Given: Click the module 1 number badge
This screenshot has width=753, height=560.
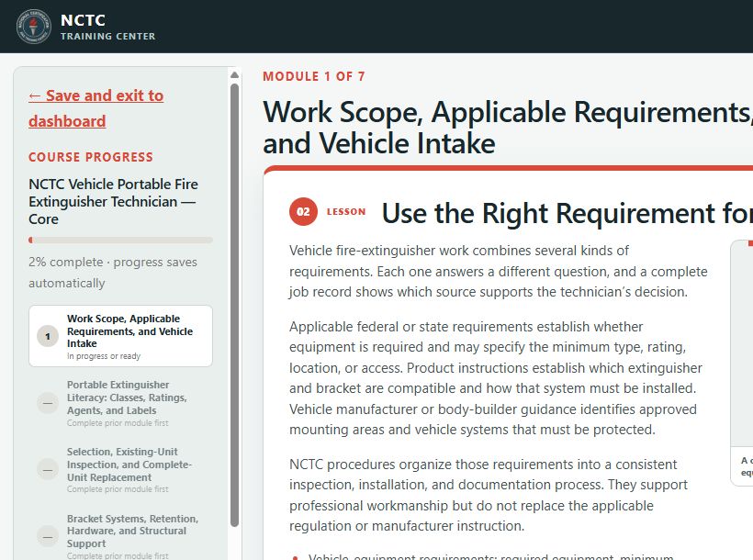Looking at the screenshot, I should [x=48, y=336].
